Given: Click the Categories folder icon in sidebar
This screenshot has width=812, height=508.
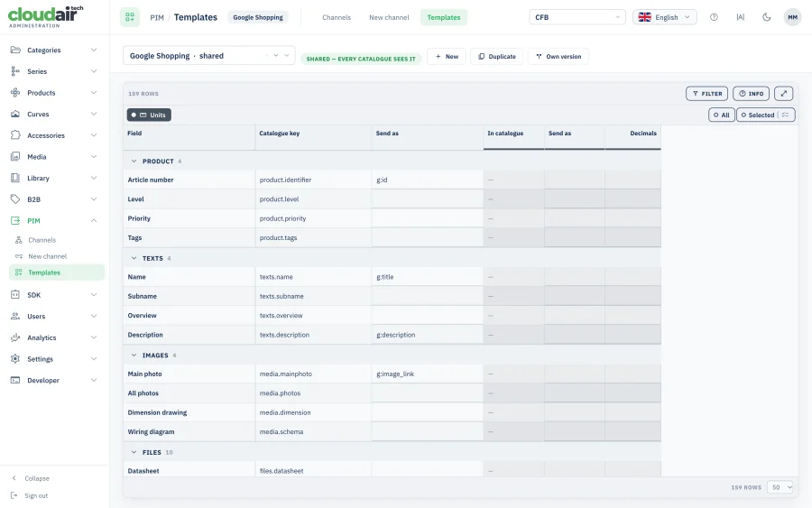Looking at the screenshot, I should [x=15, y=50].
